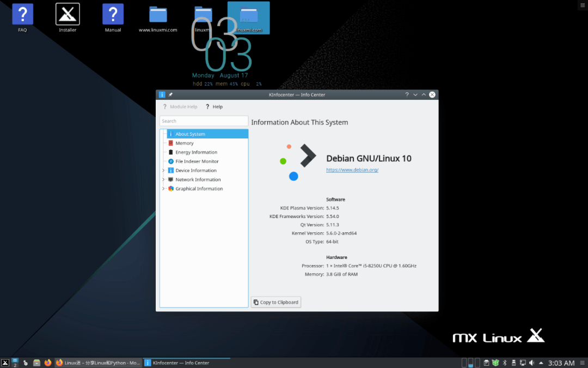Expand the Graphical Information branch arrow

[x=163, y=189]
